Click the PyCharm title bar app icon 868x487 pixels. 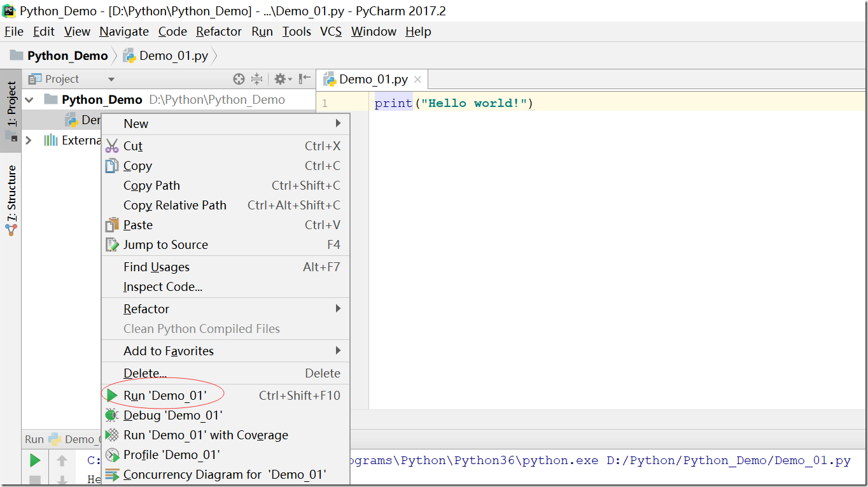(9, 10)
